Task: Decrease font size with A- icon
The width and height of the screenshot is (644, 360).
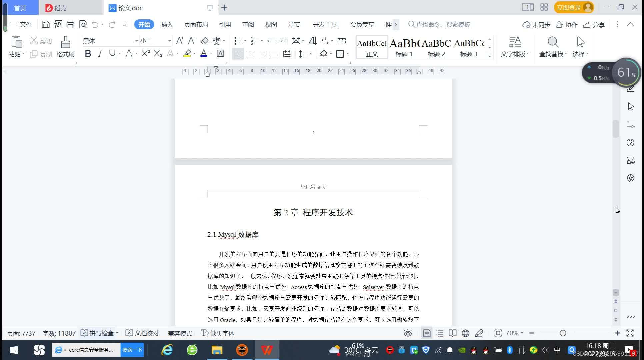Action: tap(192, 41)
